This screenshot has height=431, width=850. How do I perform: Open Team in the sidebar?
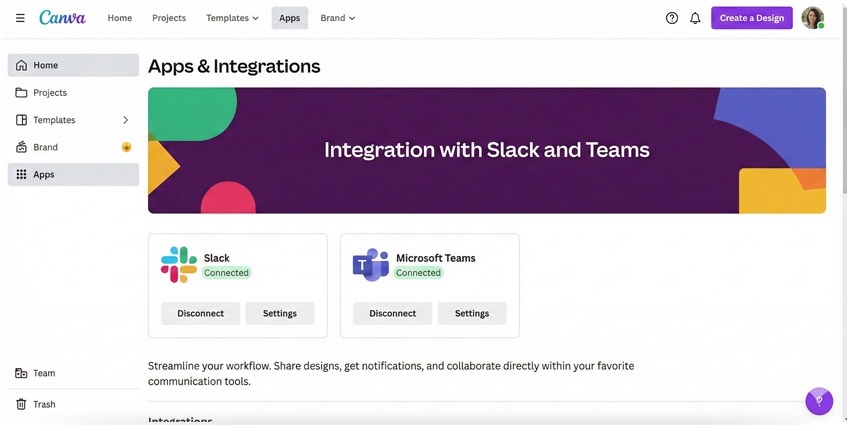pyautogui.click(x=73, y=373)
